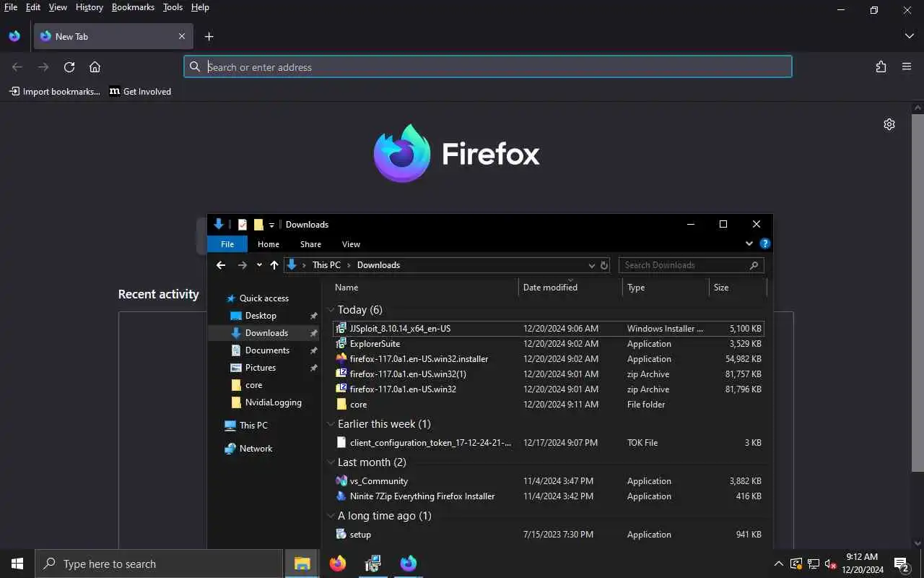Open NvidiaLogging folder in sidebar

click(x=273, y=402)
